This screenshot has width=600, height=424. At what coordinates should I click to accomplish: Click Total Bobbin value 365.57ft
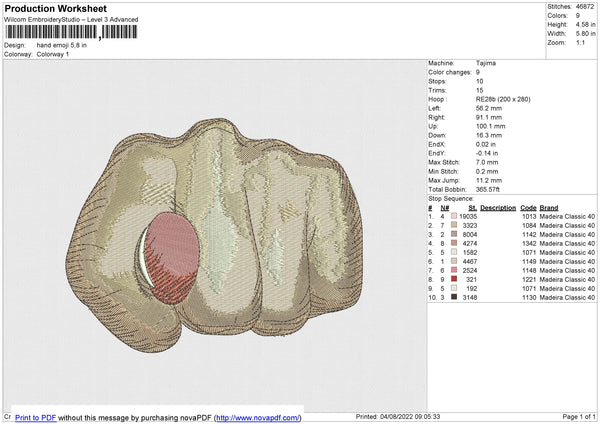click(488, 189)
